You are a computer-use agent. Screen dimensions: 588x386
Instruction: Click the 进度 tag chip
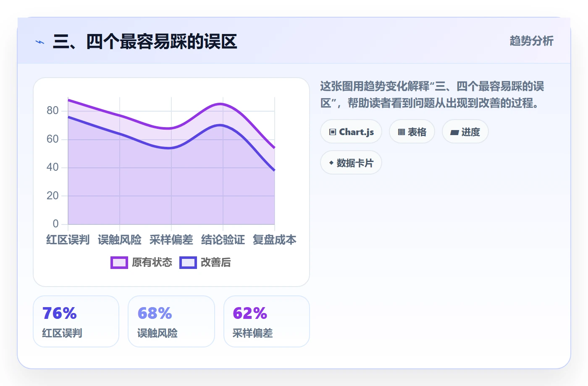click(465, 132)
